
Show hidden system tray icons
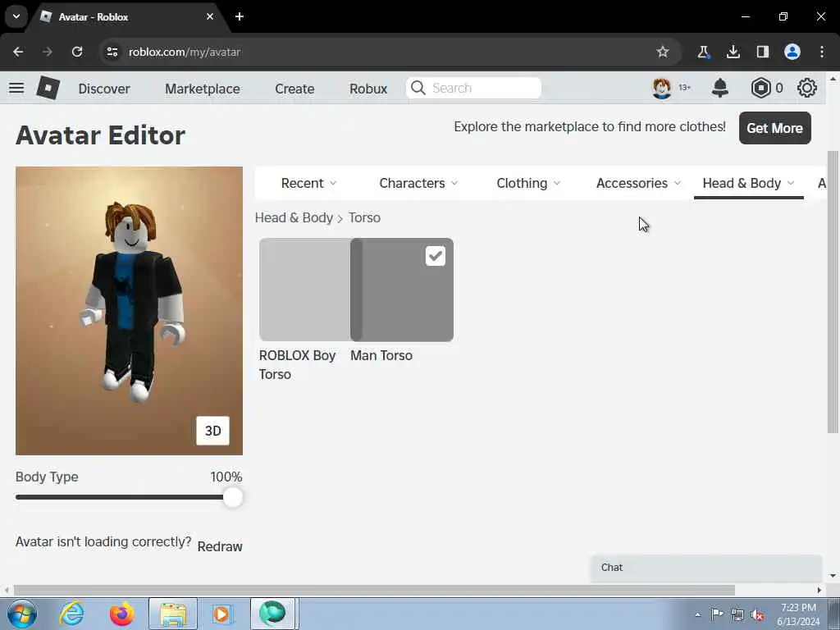(697, 614)
